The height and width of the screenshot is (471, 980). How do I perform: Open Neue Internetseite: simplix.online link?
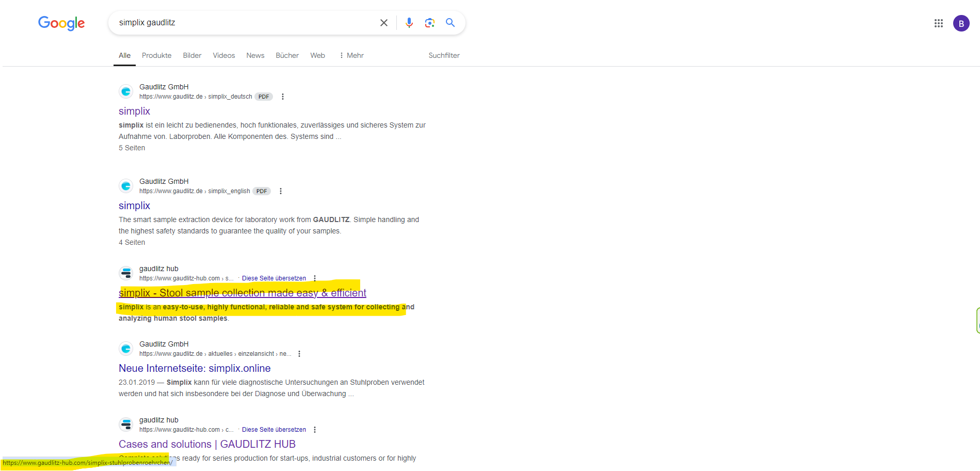tap(195, 368)
